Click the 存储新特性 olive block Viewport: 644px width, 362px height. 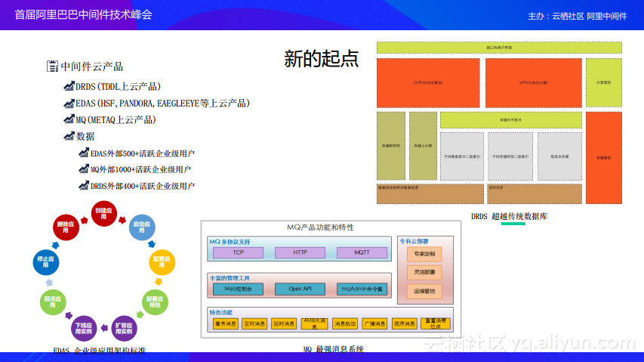click(x=391, y=146)
